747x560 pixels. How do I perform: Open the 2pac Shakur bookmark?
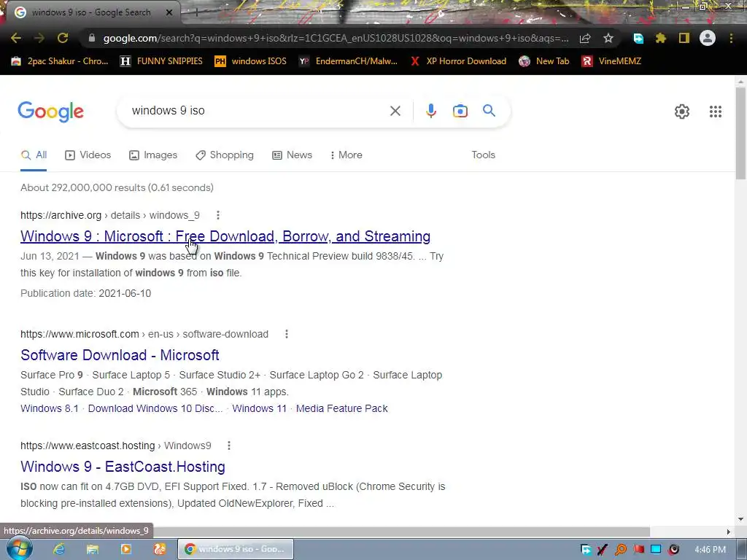(x=60, y=61)
